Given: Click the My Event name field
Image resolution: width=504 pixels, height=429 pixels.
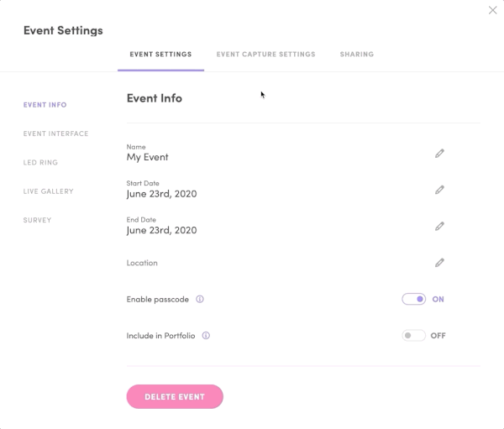Looking at the screenshot, I should (148, 157).
